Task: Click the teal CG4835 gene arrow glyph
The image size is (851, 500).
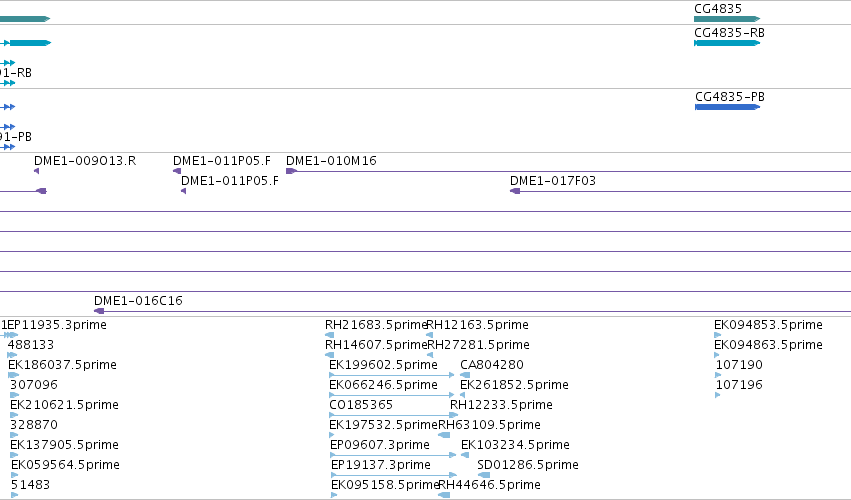Action: 727,19
